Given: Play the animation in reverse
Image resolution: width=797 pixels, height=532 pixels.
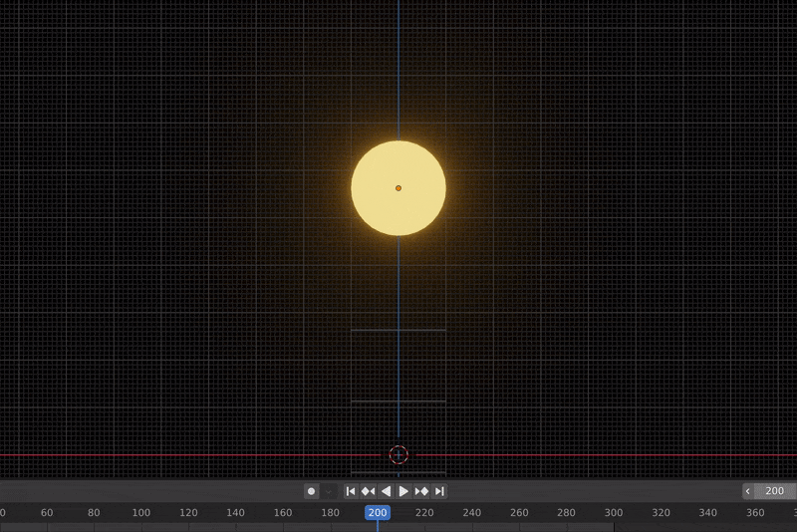Looking at the screenshot, I should coord(386,491).
